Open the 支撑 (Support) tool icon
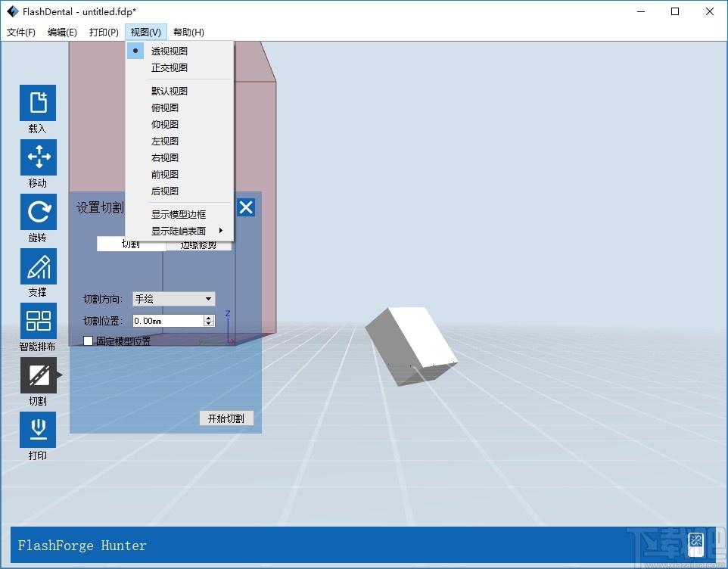 39,266
